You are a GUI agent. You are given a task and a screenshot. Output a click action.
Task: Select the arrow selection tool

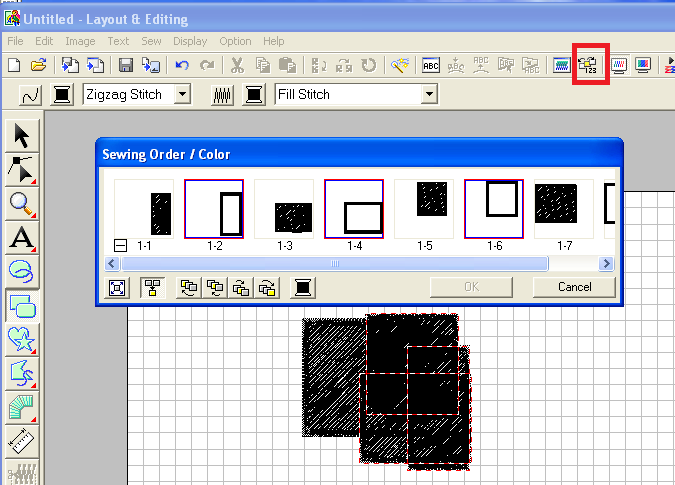tap(22, 136)
